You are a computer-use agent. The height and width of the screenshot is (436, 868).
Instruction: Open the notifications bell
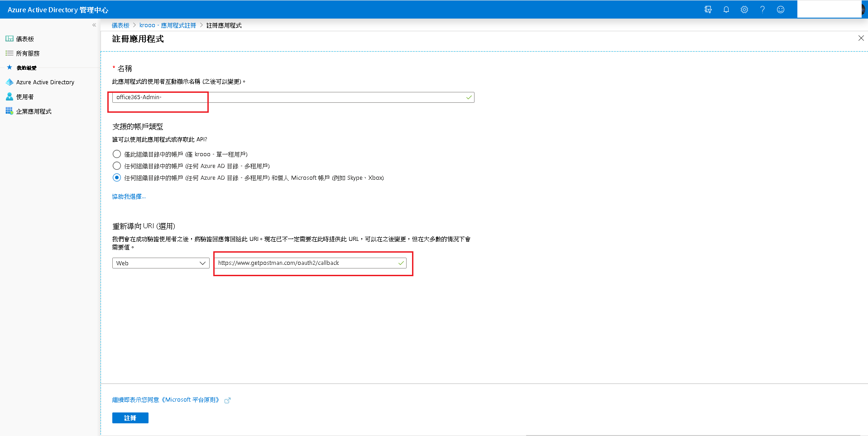726,10
